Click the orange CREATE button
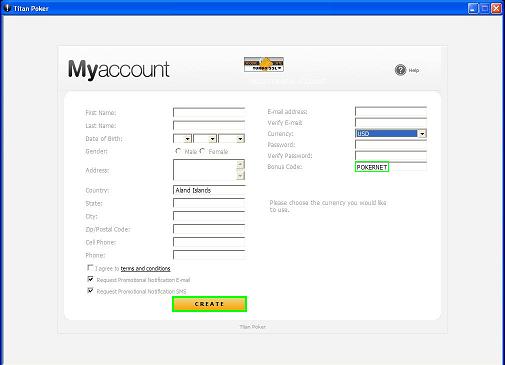505x365 pixels. pyautogui.click(x=209, y=304)
